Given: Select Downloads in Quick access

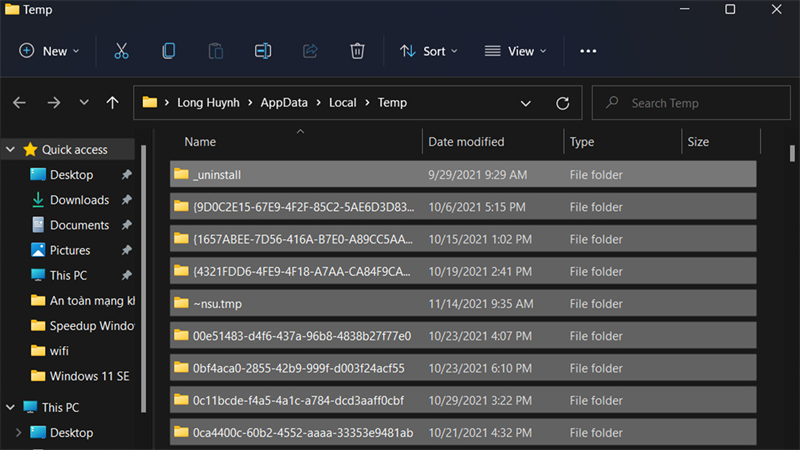Looking at the screenshot, I should pos(79,200).
